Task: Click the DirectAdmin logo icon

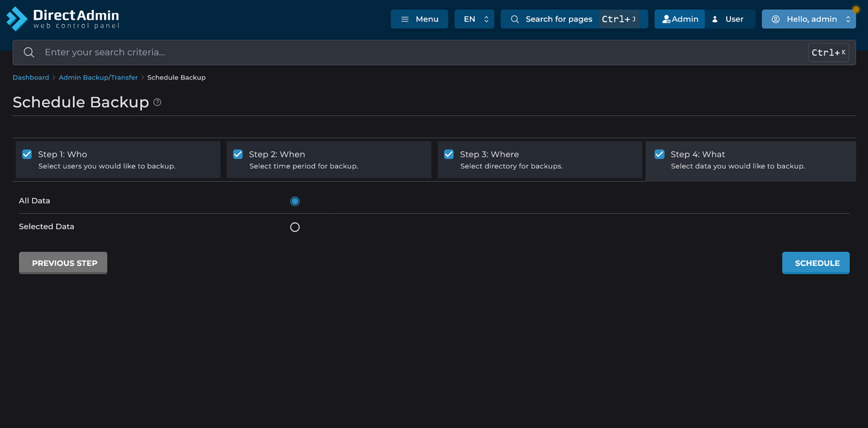Action: pos(17,19)
